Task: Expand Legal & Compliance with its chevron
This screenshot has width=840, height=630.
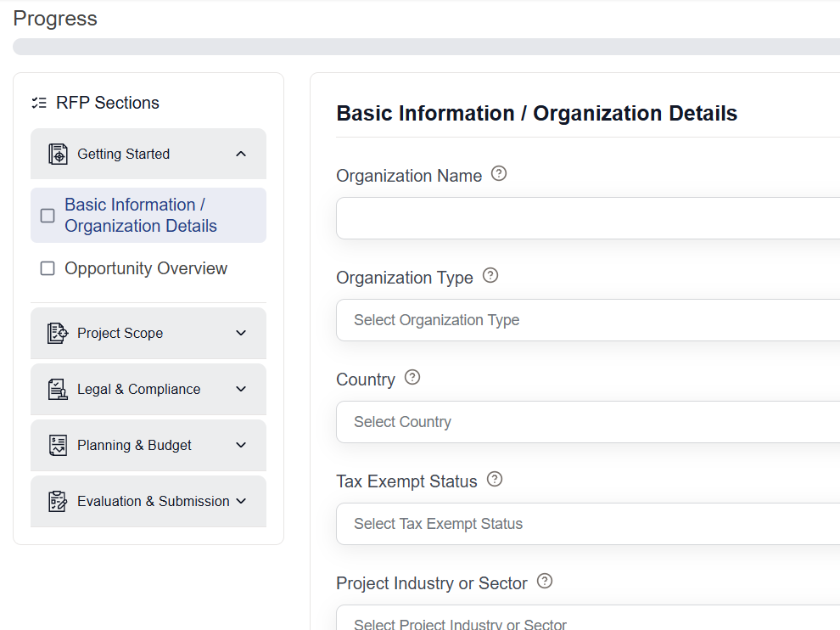Action: tap(241, 389)
